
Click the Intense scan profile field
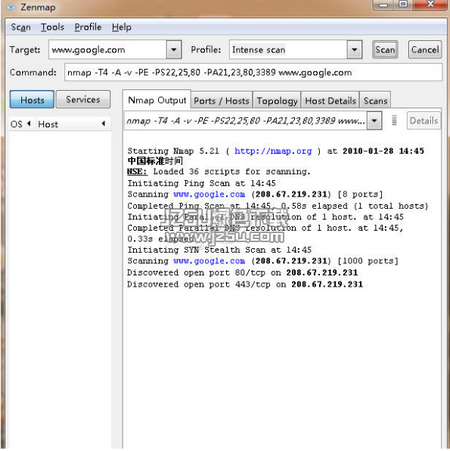(288, 50)
